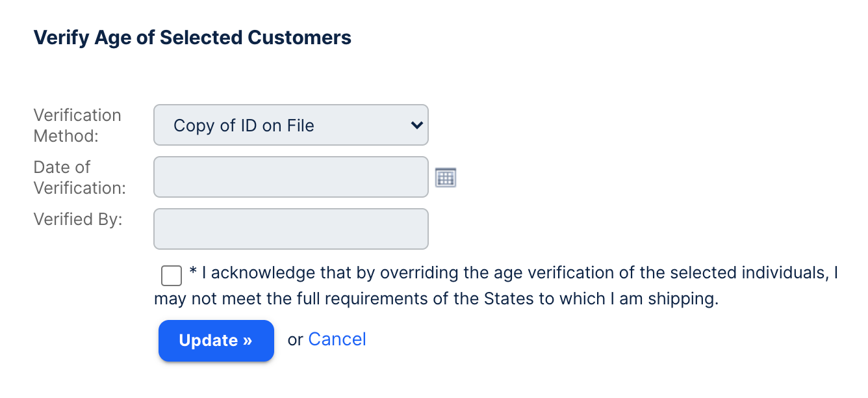Click into the Date of Verification field
The image size is (868, 398).
[290, 177]
